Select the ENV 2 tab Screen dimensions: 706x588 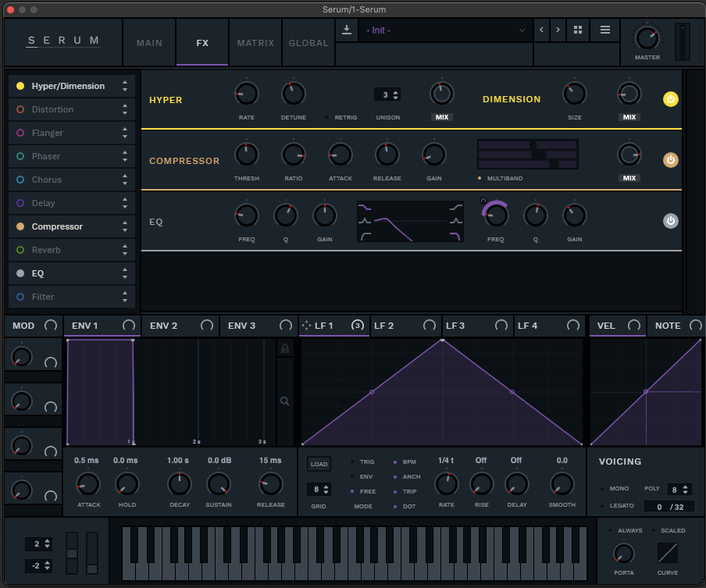[180, 326]
